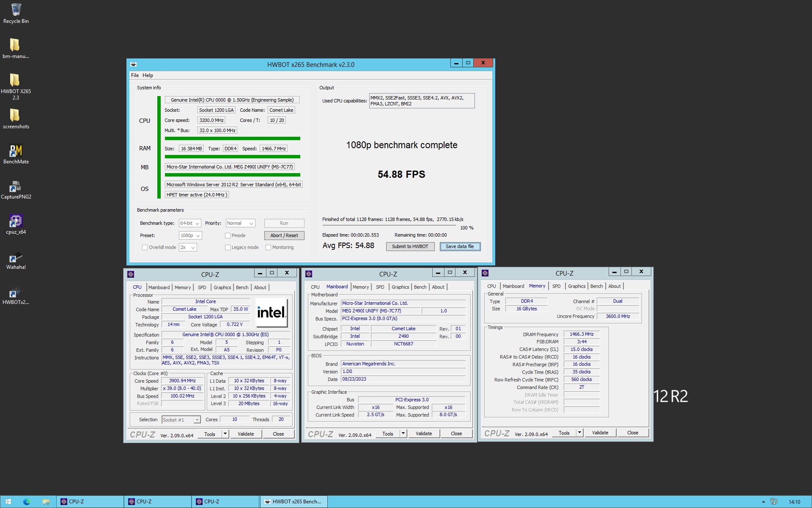Open the Preset 1080p dropdown

click(x=190, y=235)
